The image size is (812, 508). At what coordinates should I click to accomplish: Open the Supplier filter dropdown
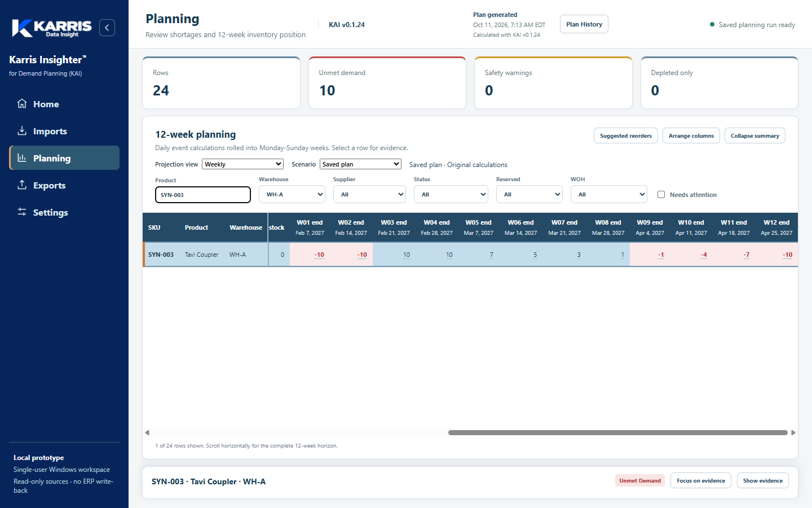click(x=369, y=194)
